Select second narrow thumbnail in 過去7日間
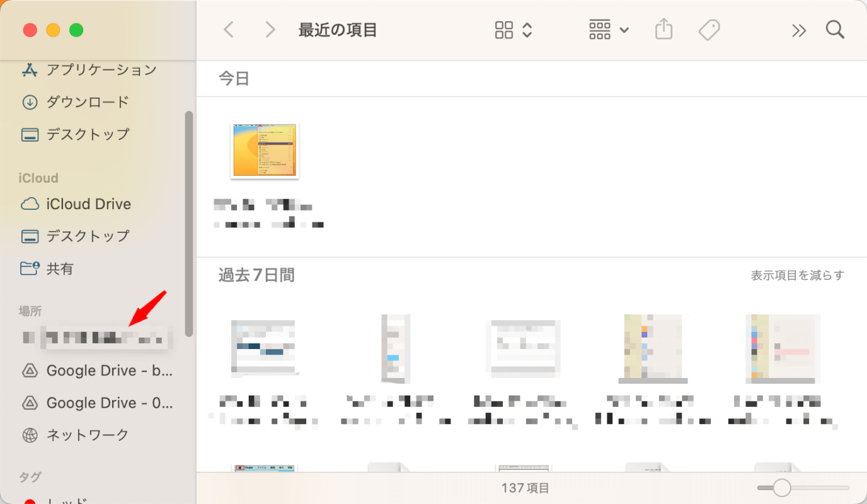 pyautogui.click(x=396, y=349)
